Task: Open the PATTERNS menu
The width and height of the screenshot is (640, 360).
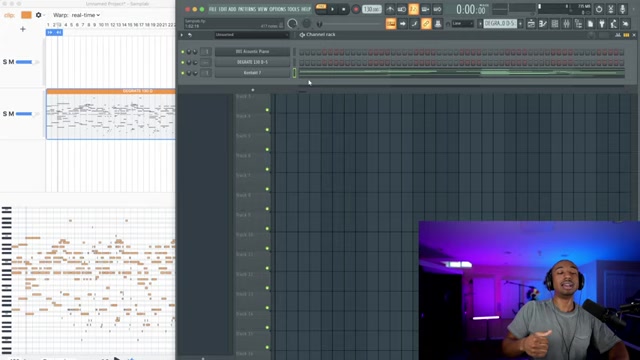Action: 247,9
